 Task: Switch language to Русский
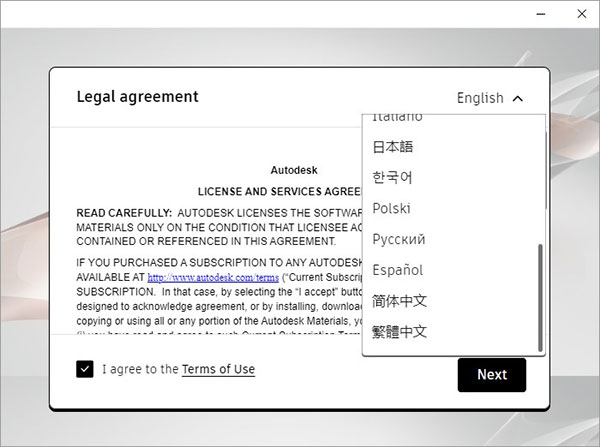398,240
